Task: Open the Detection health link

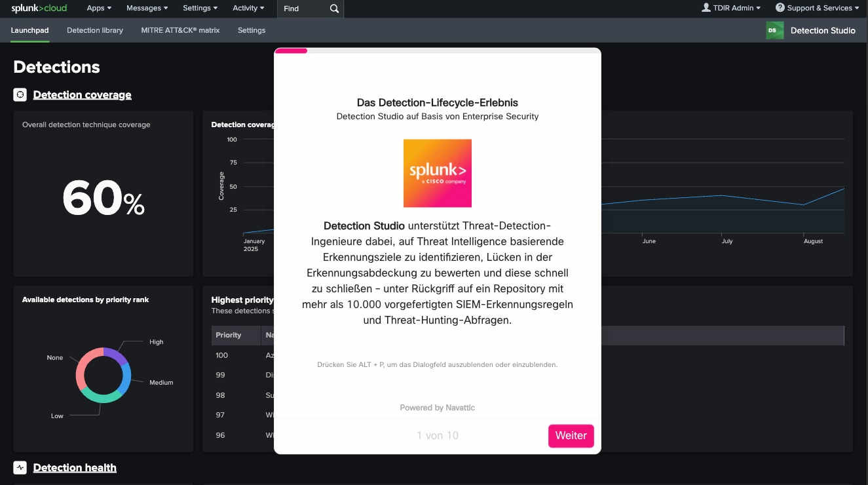Action: tap(75, 467)
